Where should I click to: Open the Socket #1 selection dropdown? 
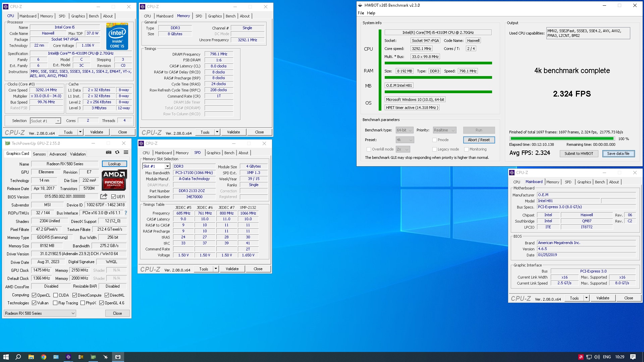45,121
